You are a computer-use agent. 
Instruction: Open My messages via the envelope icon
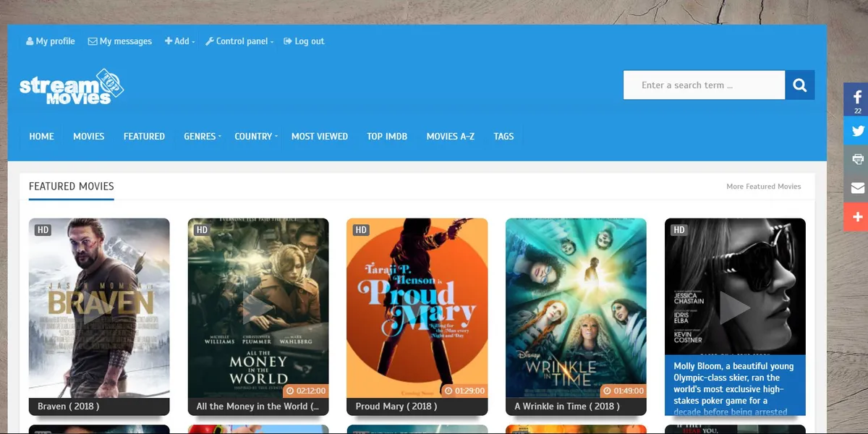(x=119, y=41)
